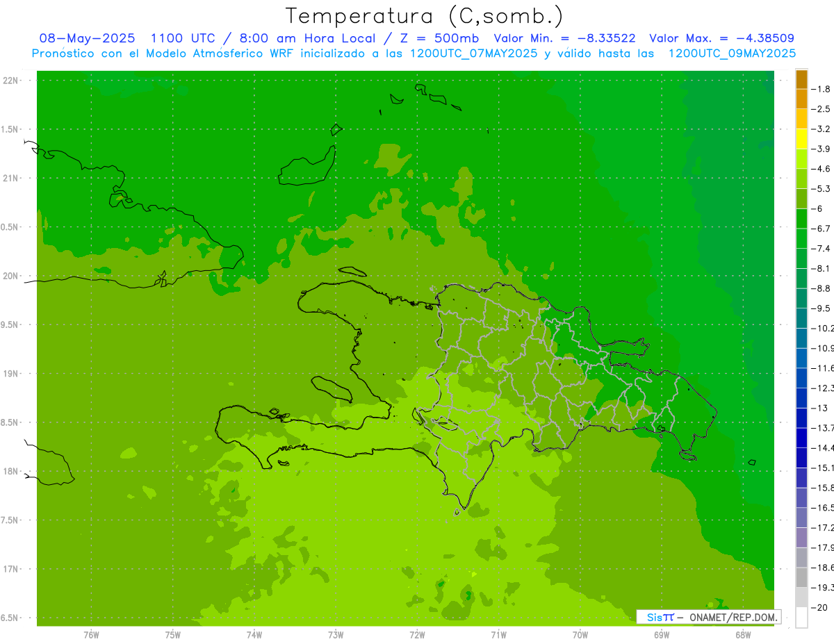Click the colorbar swatch between -17.2 and -17.9
Viewport: 834px width, 644px height.
tap(801, 538)
